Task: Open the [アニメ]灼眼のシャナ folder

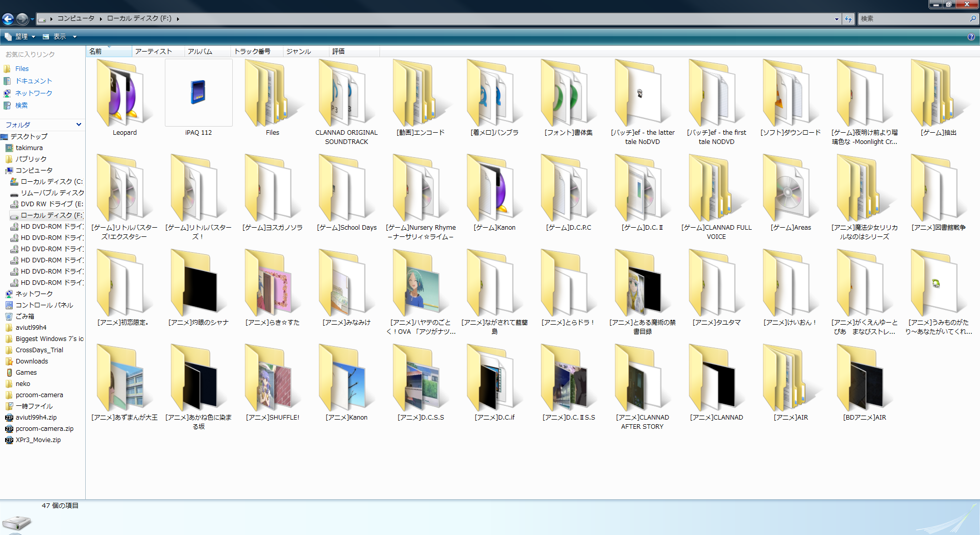Action: pos(199,283)
